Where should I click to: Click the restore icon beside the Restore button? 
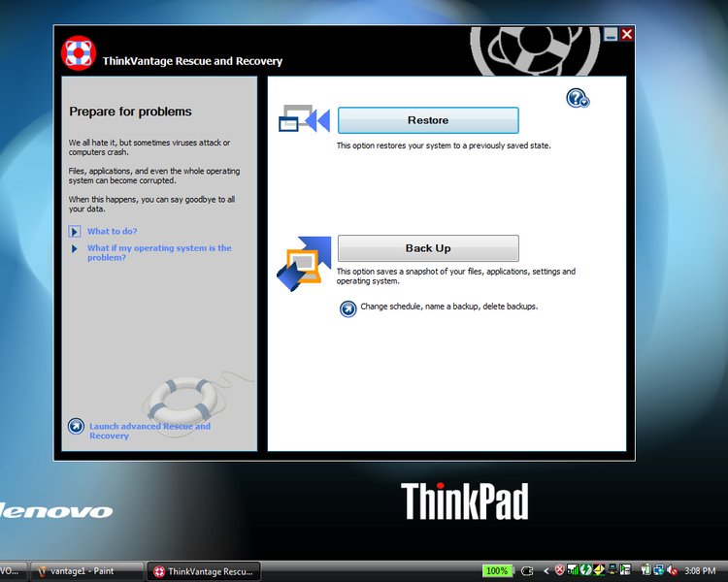(305, 119)
